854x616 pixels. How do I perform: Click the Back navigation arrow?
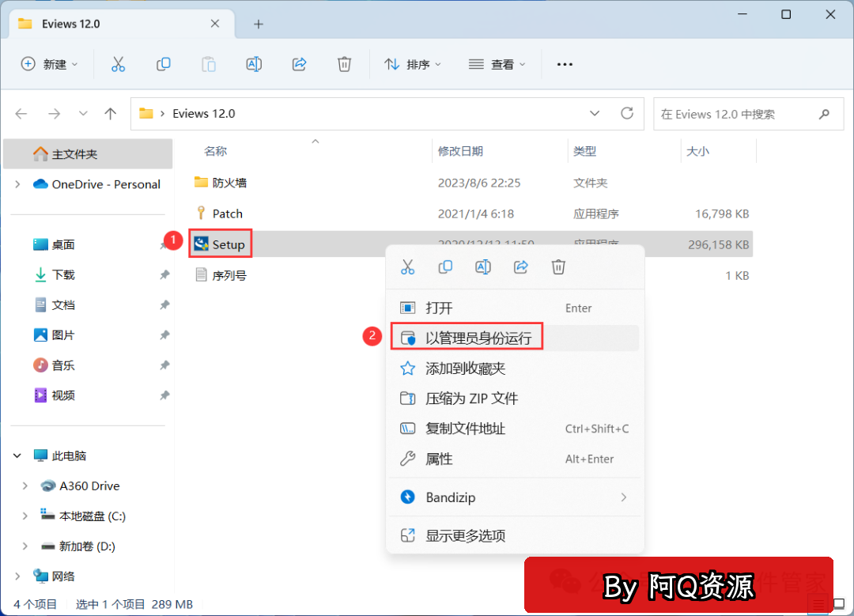pyautogui.click(x=21, y=114)
